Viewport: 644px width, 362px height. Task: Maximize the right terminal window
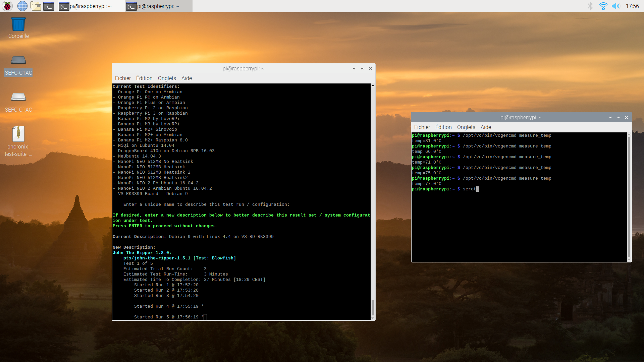point(619,117)
